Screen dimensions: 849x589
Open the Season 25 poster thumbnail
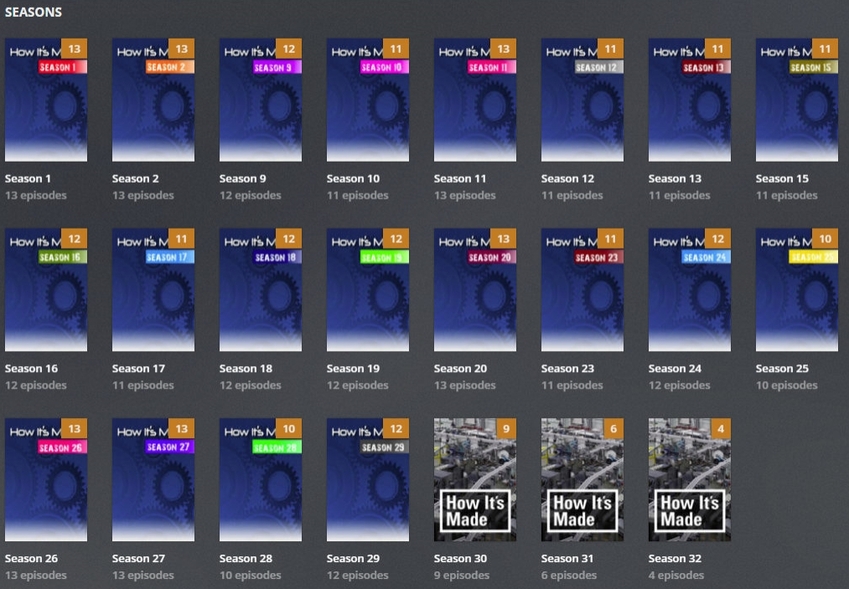[x=796, y=290]
